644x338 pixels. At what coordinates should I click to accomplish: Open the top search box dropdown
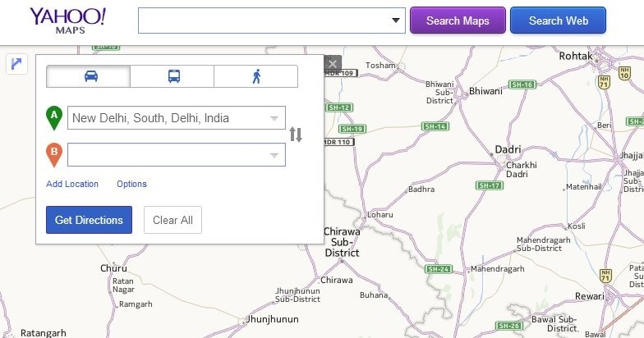(x=396, y=21)
